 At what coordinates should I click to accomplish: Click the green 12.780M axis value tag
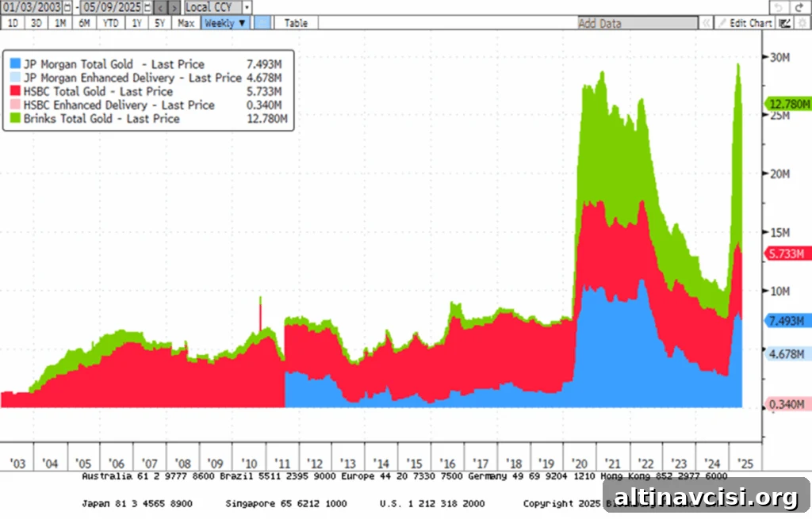click(788, 104)
